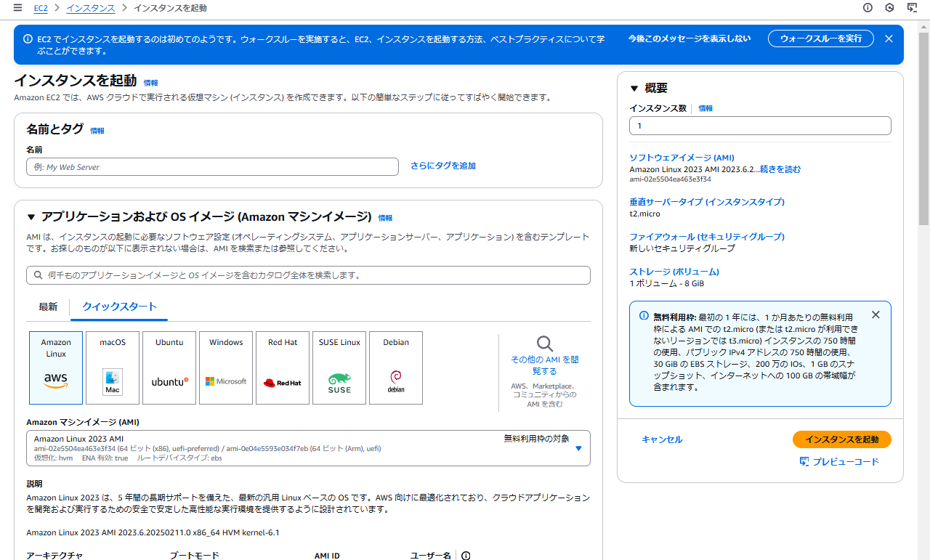Click search icon in AMI catalog search box
The height and width of the screenshot is (560, 930).
click(x=39, y=275)
